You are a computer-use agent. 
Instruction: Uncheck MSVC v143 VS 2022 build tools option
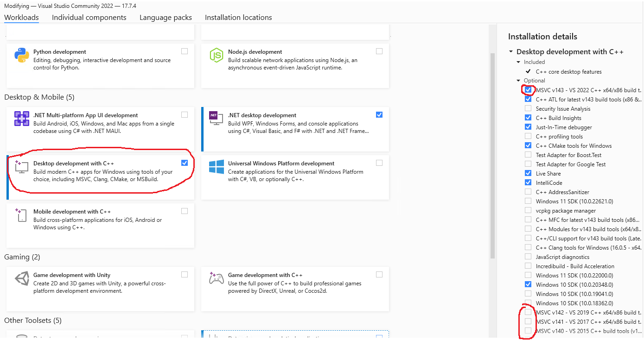click(x=528, y=90)
